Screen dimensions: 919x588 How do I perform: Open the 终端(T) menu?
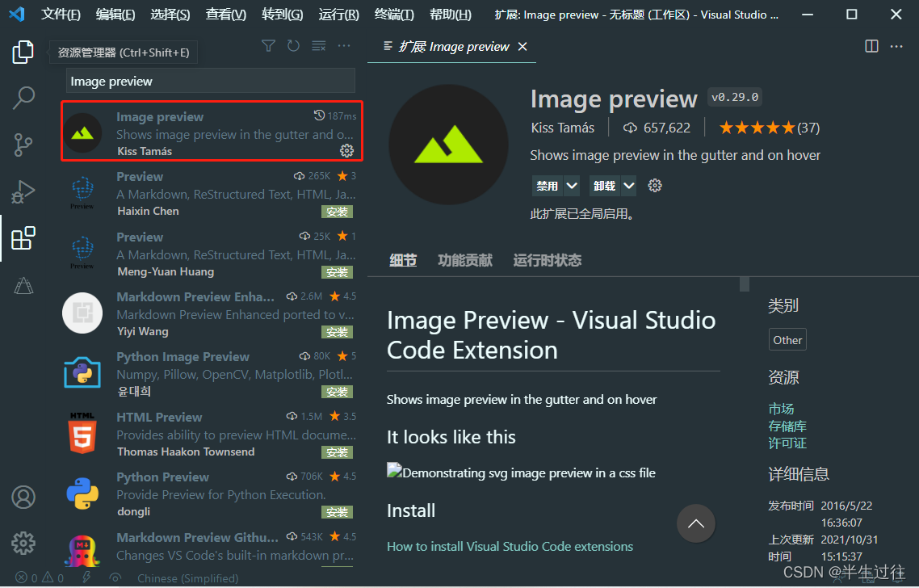click(x=394, y=15)
